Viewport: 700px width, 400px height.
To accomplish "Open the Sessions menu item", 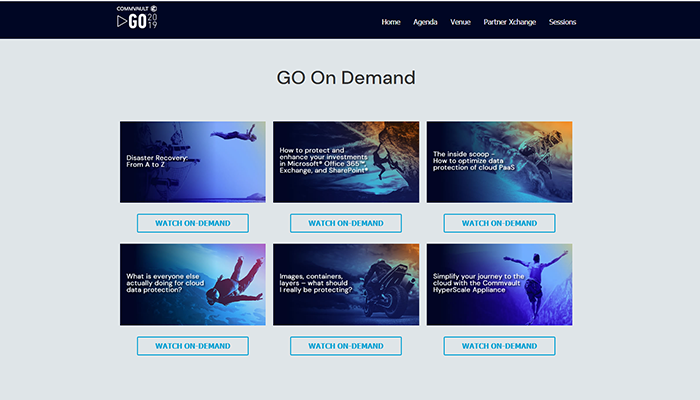I will pyautogui.click(x=562, y=22).
